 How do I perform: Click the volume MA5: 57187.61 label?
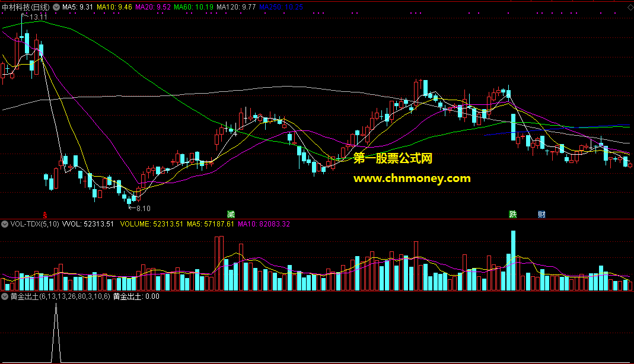[211, 224]
